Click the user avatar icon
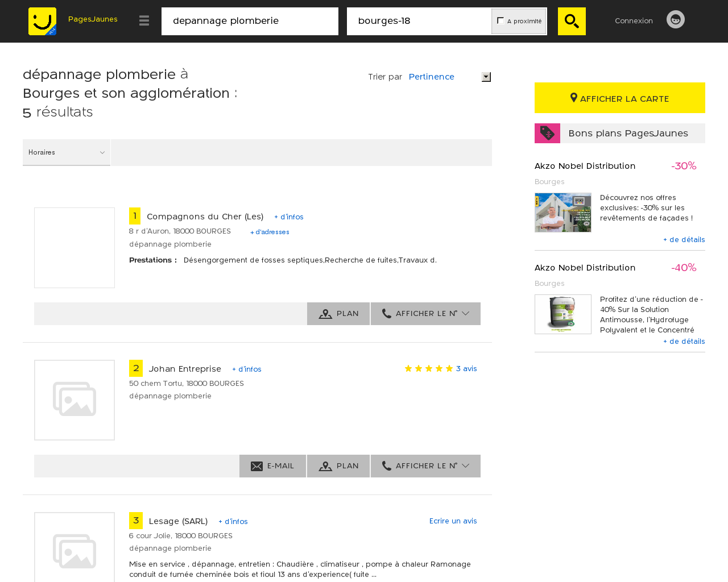The height and width of the screenshot is (582, 728). [676, 19]
